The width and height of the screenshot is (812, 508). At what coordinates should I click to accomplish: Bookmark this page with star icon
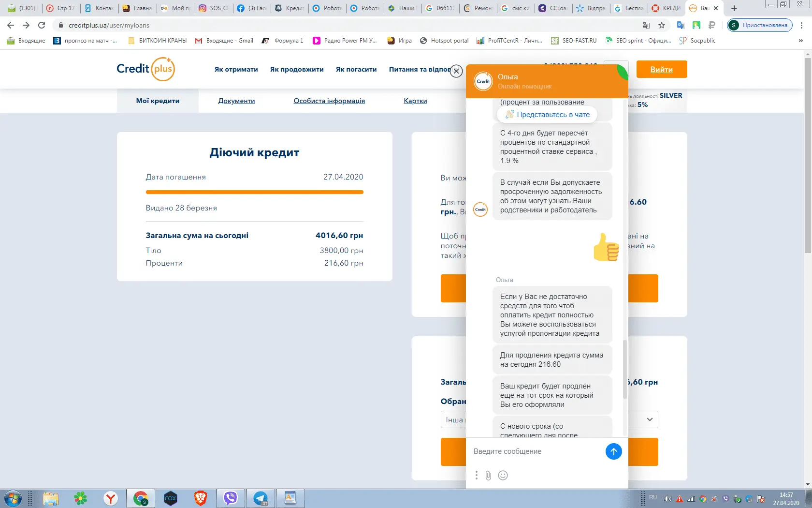tap(662, 25)
